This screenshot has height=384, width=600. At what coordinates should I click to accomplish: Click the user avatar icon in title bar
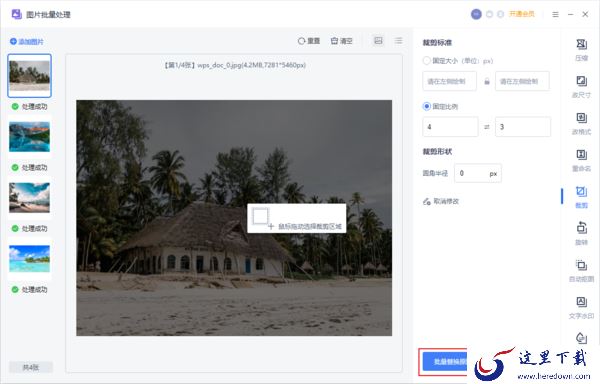pyautogui.click(x=476, y=14)
